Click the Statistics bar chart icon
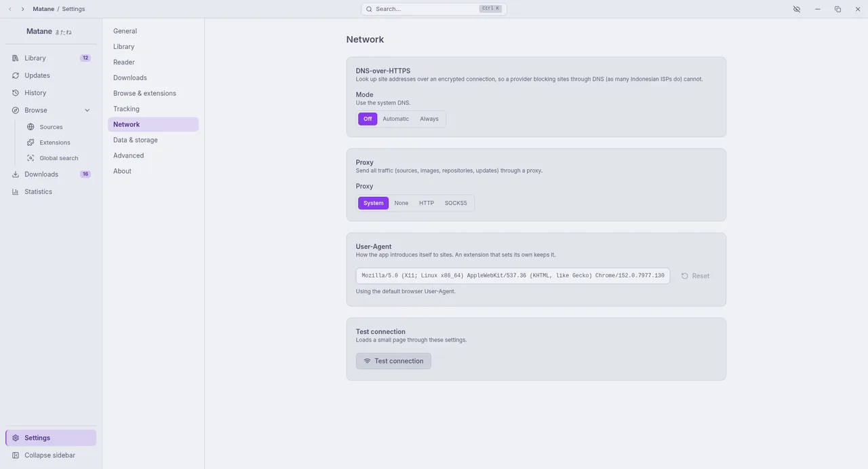The image size is (868, 469). [16, 191]
